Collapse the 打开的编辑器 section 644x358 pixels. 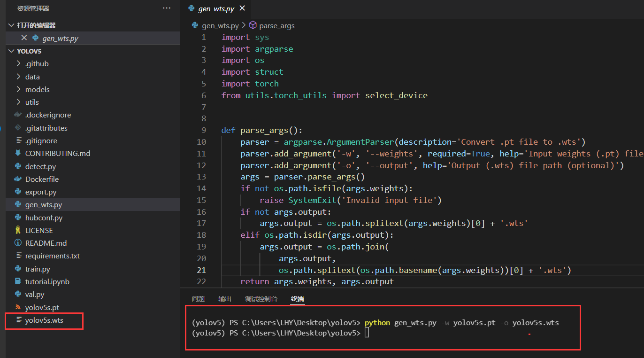click(10, 25)
